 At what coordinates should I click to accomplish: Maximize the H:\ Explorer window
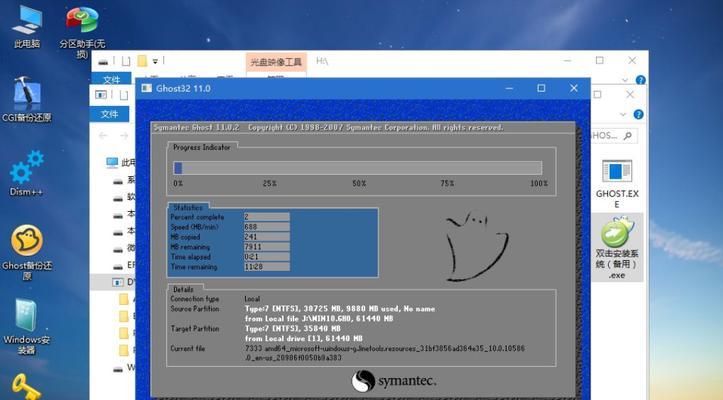coord(599,60)
